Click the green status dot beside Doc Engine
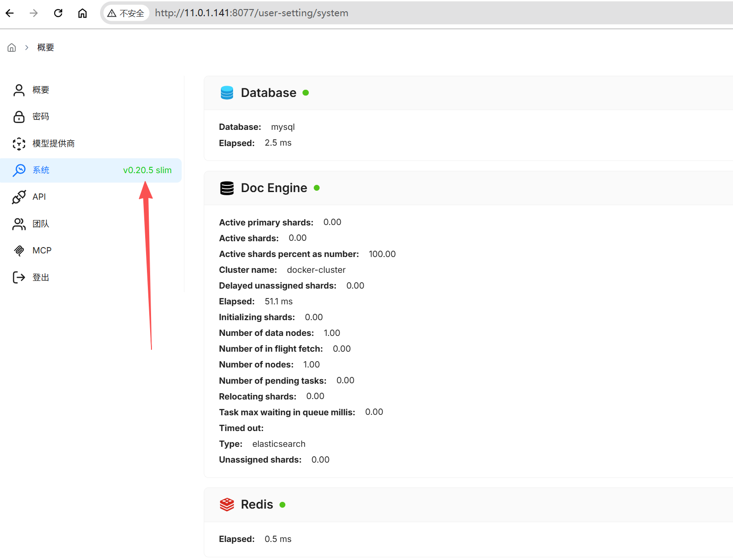 (317, 188)
